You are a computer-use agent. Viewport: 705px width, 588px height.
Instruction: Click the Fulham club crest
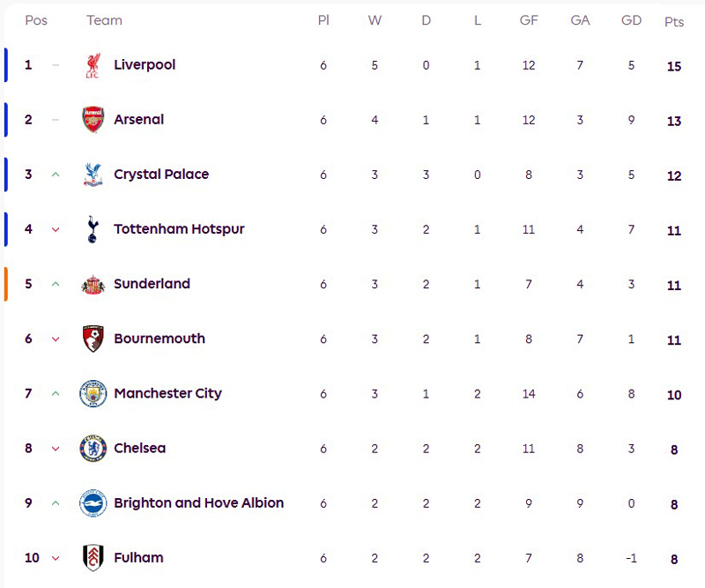[x=93, y=558]
